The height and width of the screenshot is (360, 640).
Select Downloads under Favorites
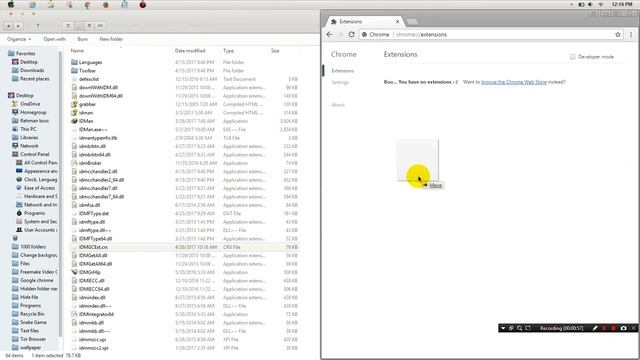point(32,71)
